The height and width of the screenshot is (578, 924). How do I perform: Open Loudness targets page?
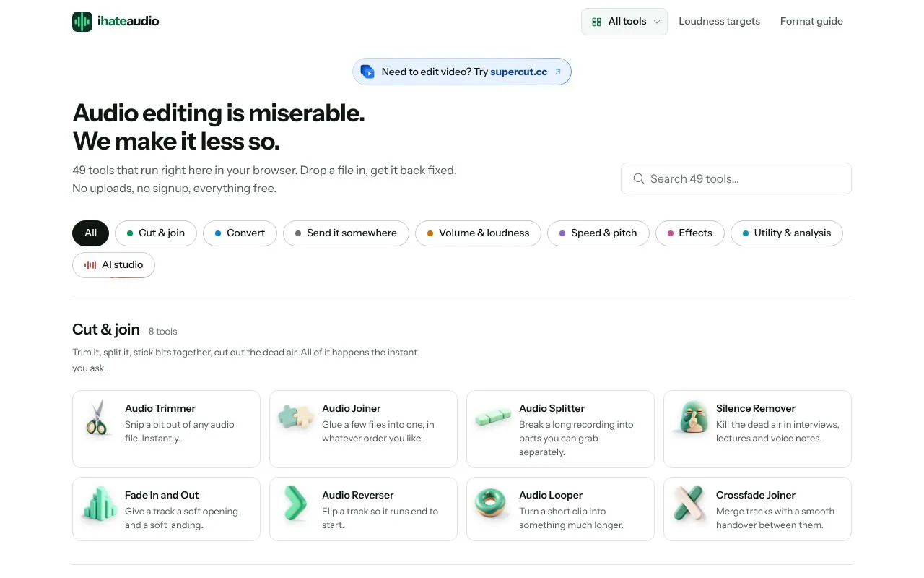point(719,22)
